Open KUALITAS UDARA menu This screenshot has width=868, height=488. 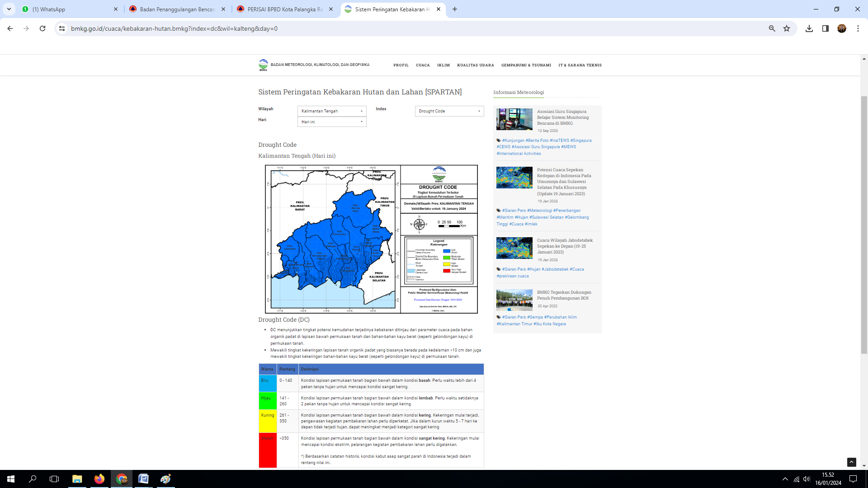click(x=476, y=65)
